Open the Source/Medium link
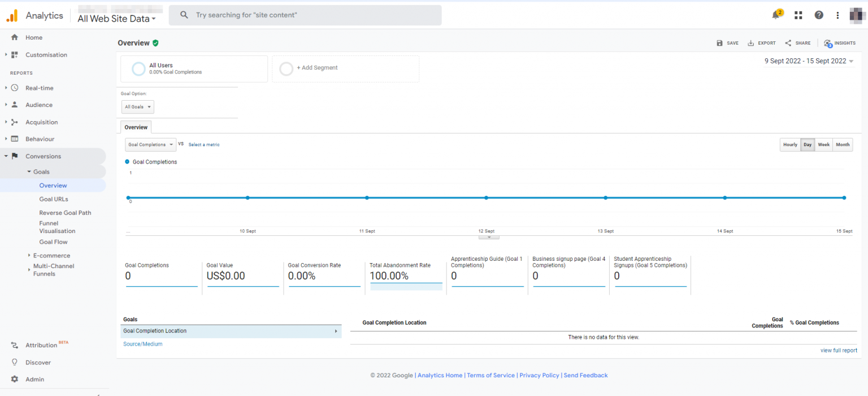 142,343
